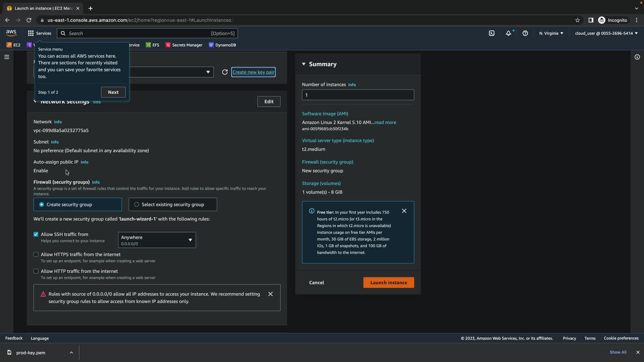644x362 pixels.
Task: Open the Secrets Manager bookmark
Action: [184, 45]
